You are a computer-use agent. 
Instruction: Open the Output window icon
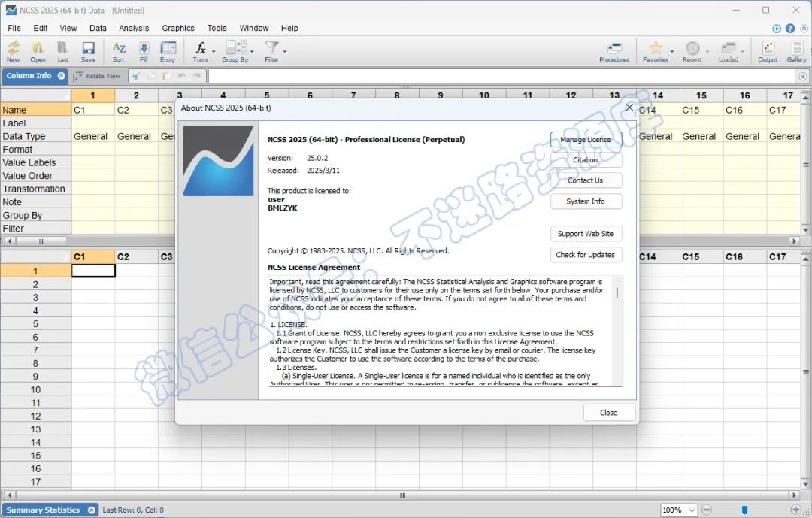click(768, 52)
